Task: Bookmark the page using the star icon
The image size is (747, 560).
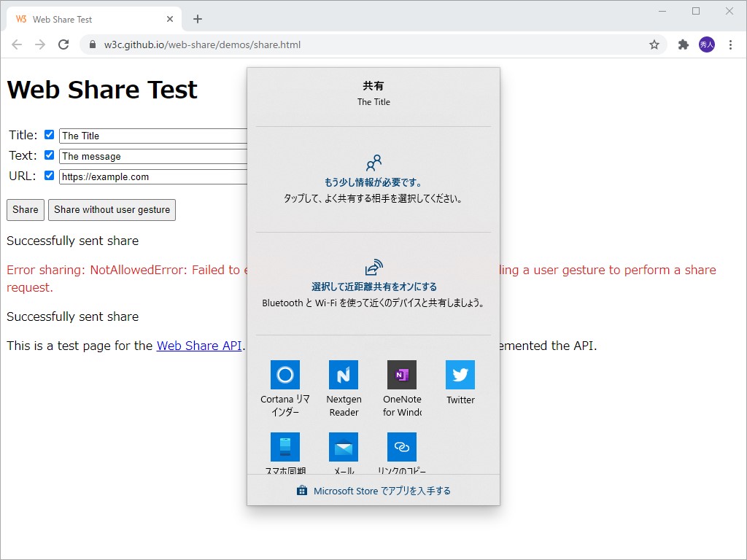Action: (654, 44)
